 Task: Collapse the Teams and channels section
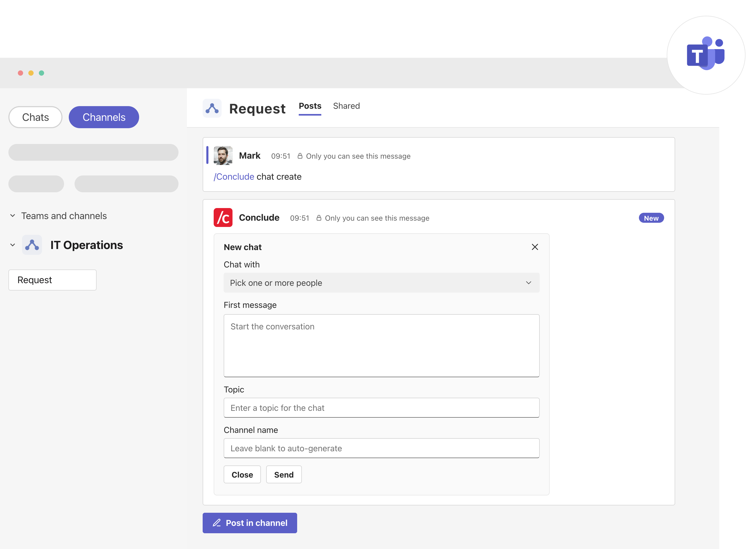coord(13,216)
